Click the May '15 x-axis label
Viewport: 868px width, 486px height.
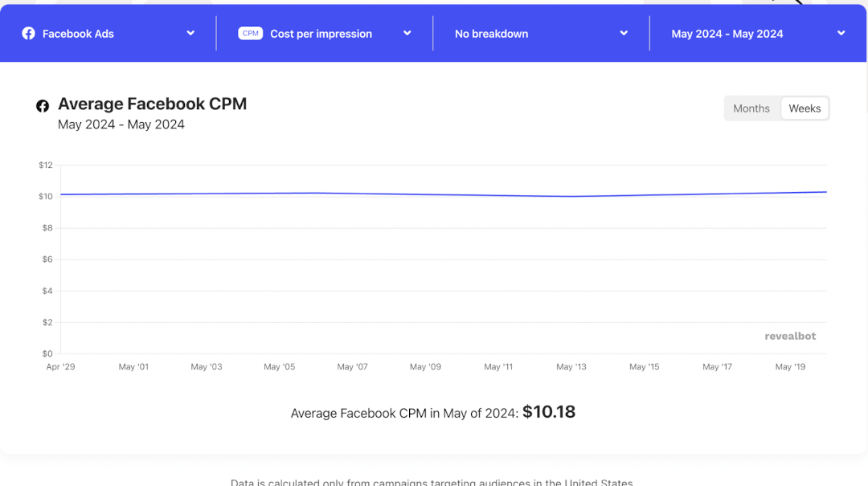click(645, 366)
